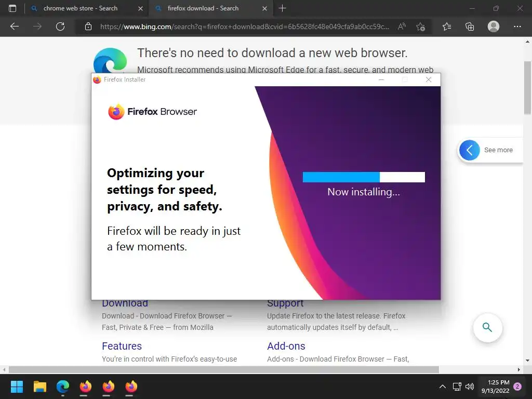Open notification badge showing 2
Image resolution: width=532 pixels, height=399 pixels.
coord(517,387)
